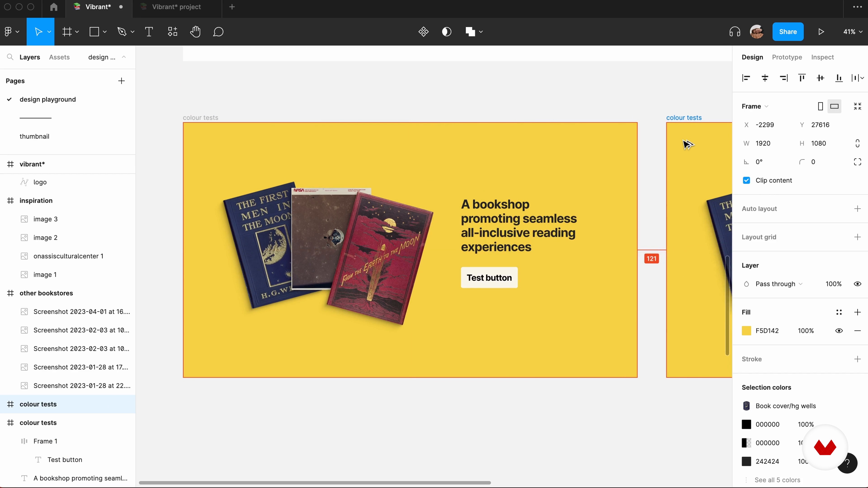Open the help question mark button
The width and height of the screenshot is (868, 488).
(x=848, y=464)
